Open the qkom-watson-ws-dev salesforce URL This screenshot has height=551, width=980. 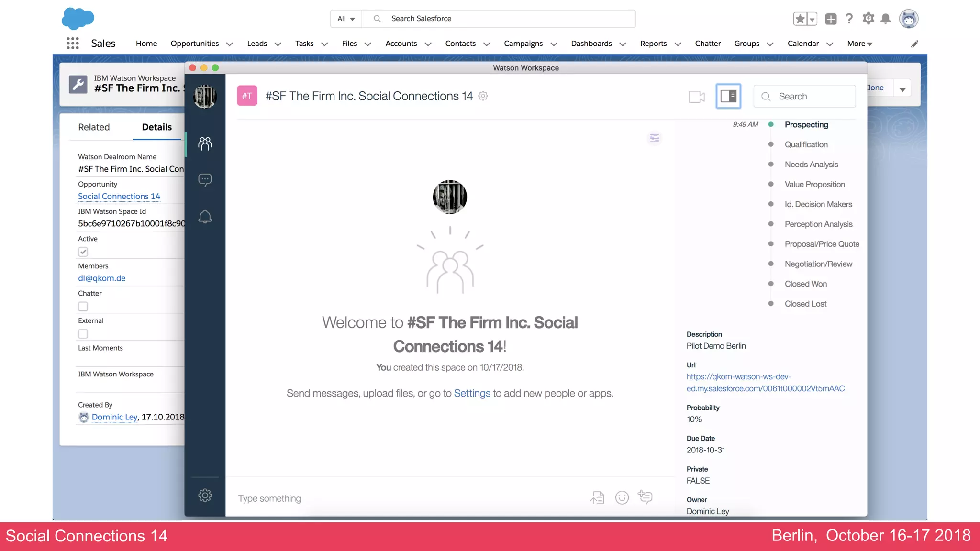click(766, 383)
